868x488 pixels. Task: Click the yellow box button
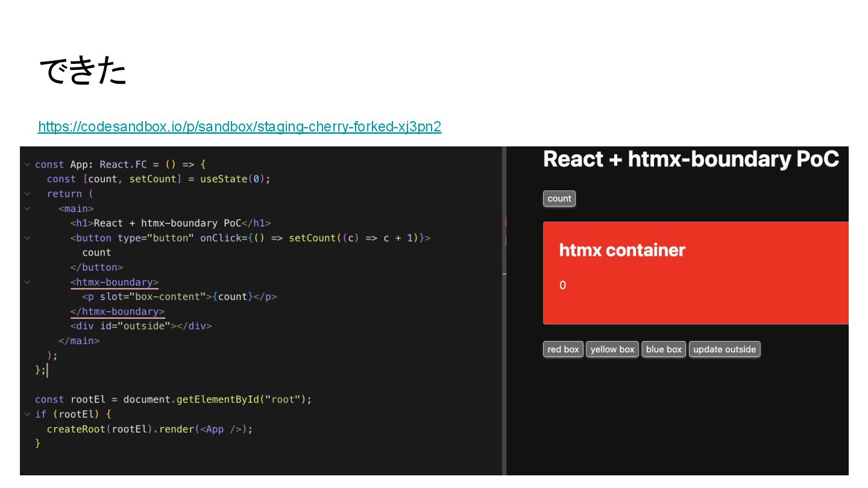tap(612, 349)
